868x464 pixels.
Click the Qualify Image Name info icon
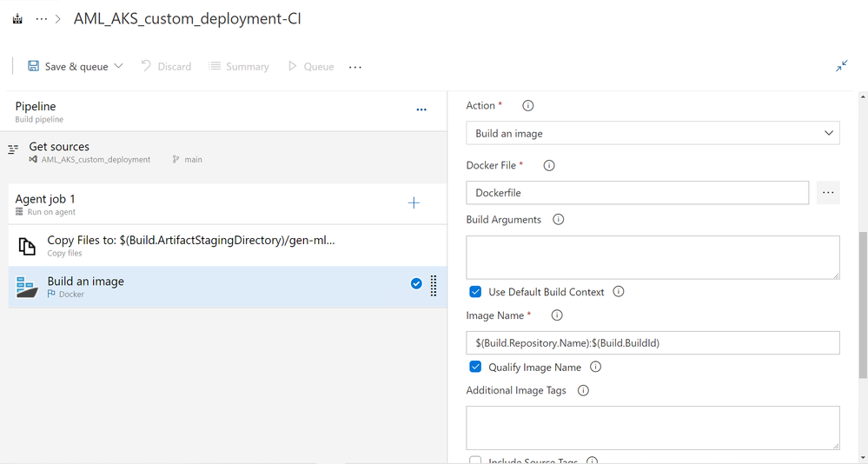tap(596, 367)
